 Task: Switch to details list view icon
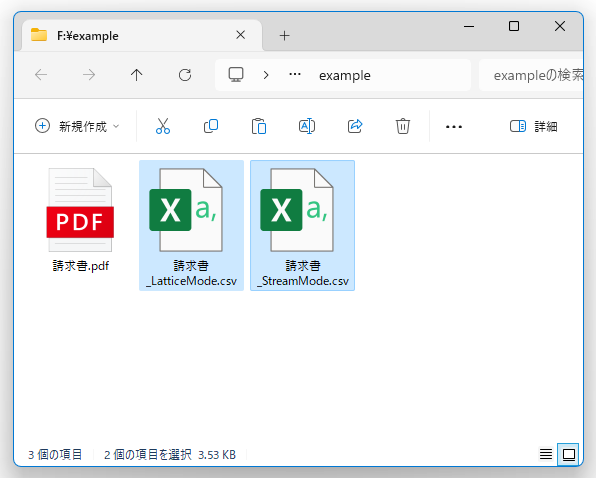point(546,454)
